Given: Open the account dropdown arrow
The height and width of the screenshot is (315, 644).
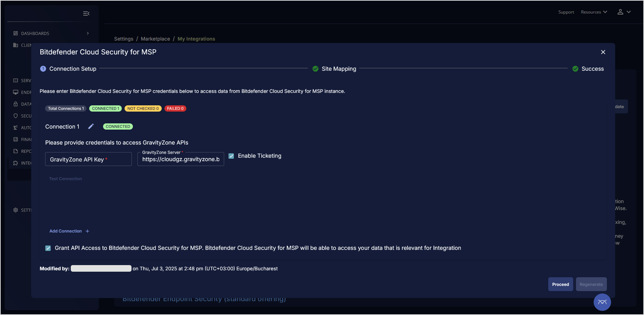Looking at the screenshot, I should point(628,12).
